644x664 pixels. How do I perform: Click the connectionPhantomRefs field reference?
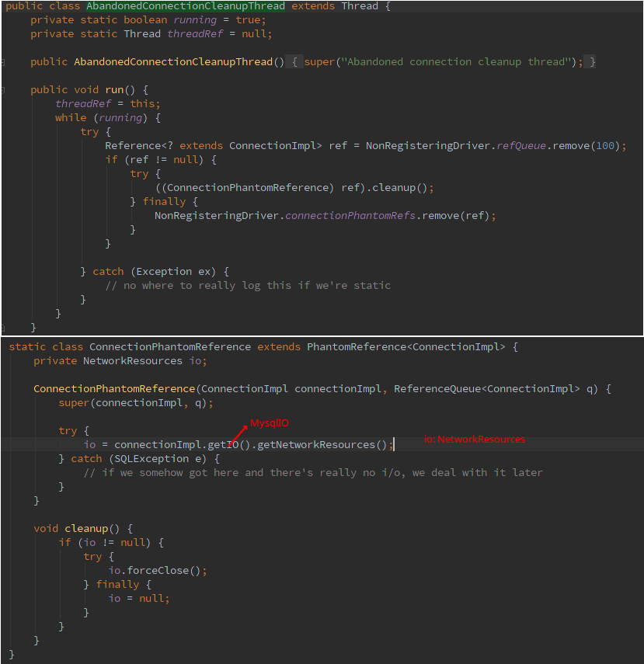350,216
